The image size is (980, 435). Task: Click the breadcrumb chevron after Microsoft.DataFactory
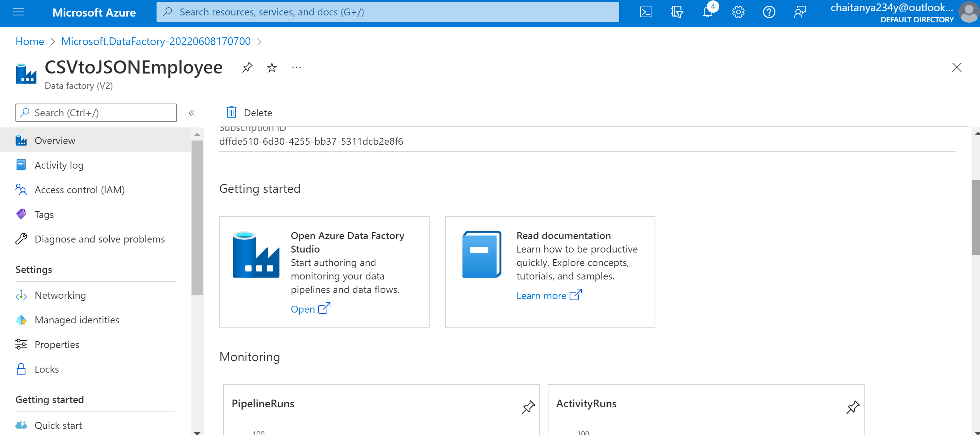coord(259,41)
